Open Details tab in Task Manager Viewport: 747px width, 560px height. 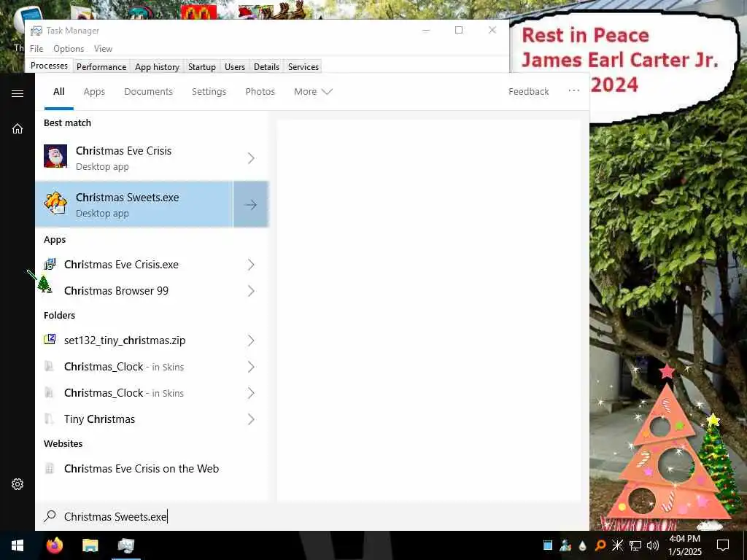coord(266,66)
